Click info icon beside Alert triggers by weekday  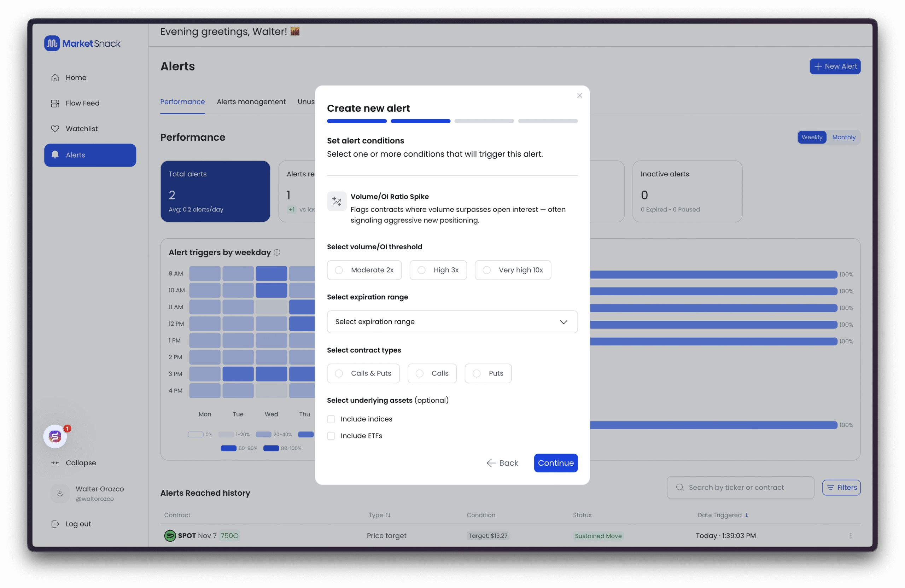click(277, 252)
